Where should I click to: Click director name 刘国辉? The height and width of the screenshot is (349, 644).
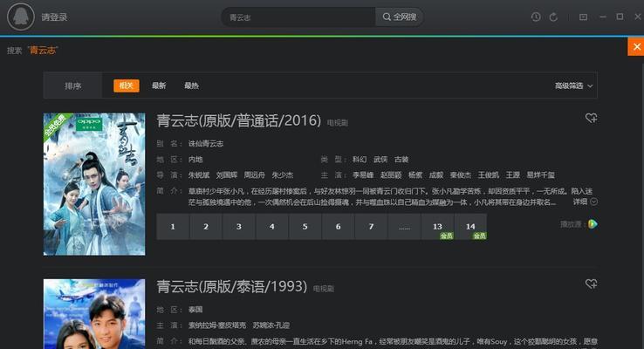227,174
